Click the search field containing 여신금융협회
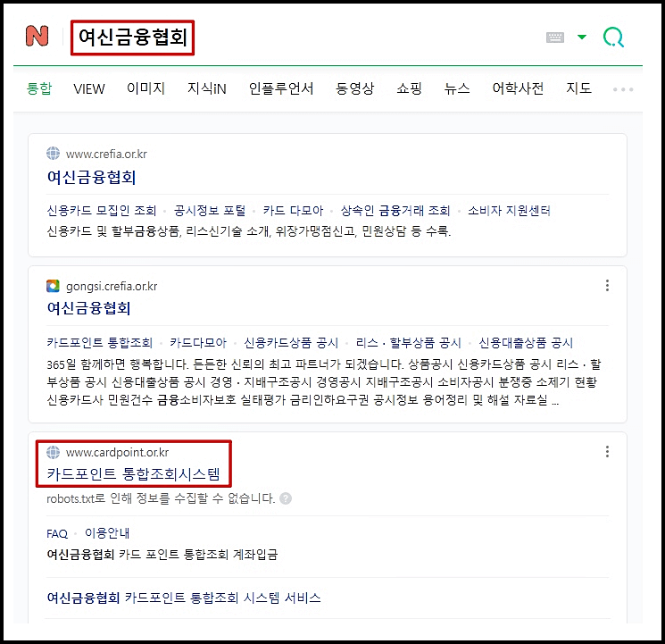The height and width of the screenshot is (644, 665). (x=132, y=38)
